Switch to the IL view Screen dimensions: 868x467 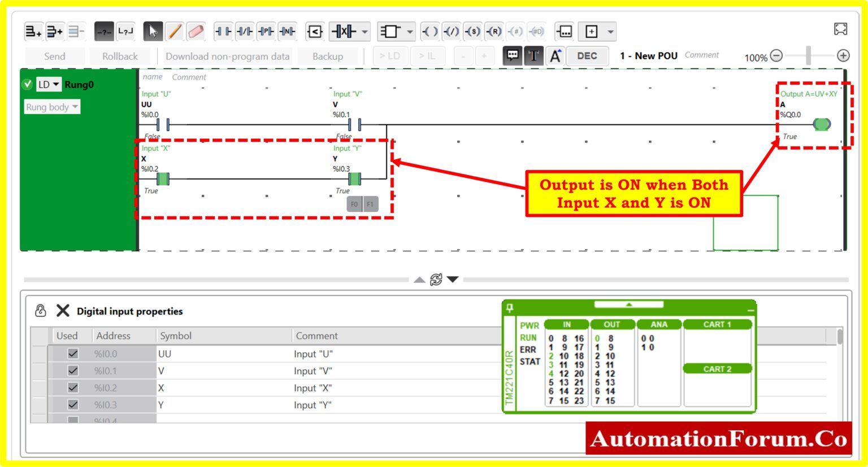(x=427, y=56)
